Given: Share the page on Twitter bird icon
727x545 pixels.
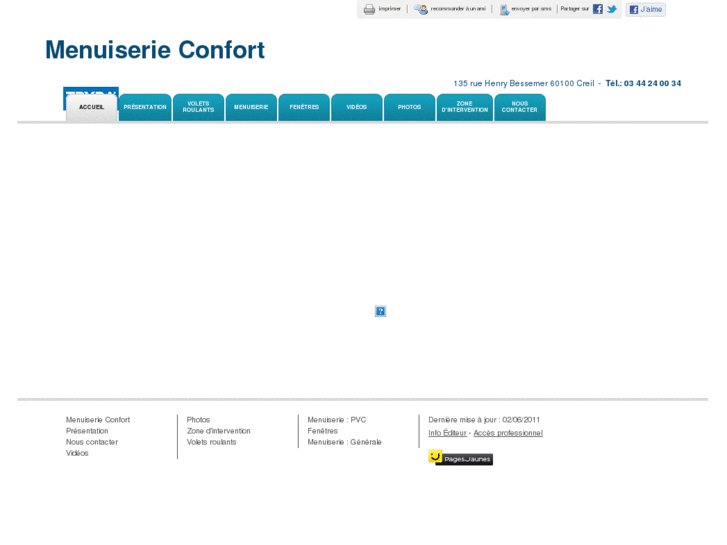Looking at the screenshot, I should [612, 9].
